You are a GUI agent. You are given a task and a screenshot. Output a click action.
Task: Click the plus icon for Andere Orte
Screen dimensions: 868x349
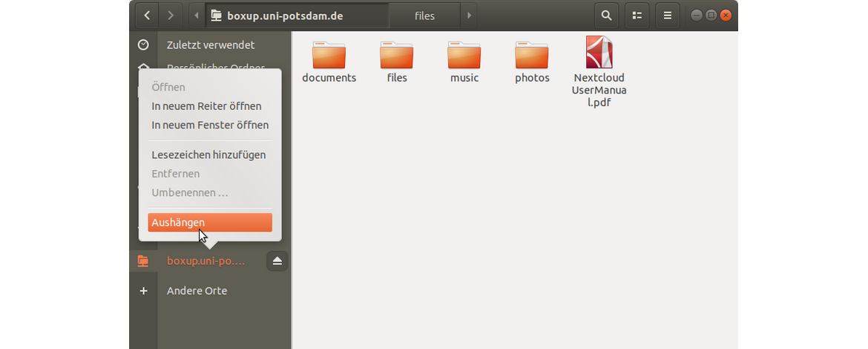coord(143,290)
